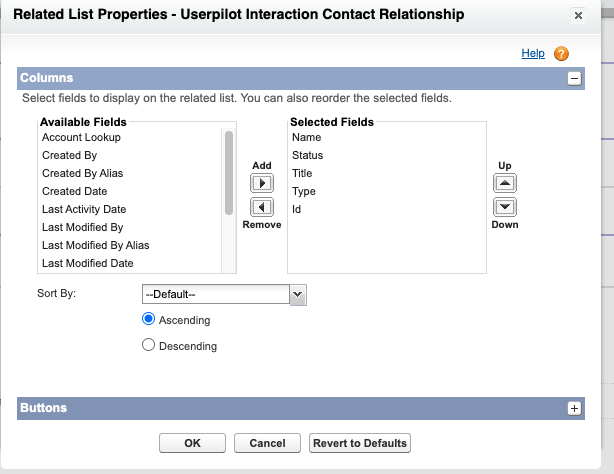Select the Ascending radio button
This screenshot has height=474, width=614.
148,319
